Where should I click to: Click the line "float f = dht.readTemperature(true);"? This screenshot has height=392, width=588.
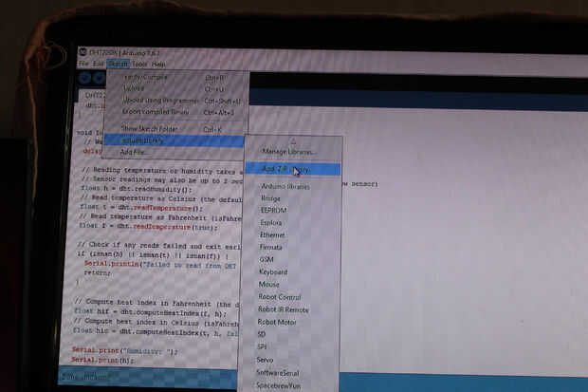pyautogui.click(x=149, y=227)
